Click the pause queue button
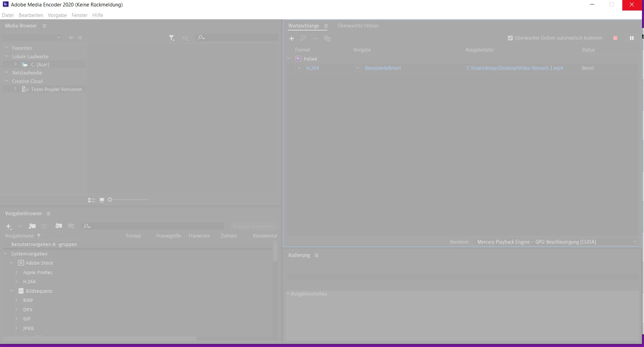This screenshot has width=644, height=347. point(632,38)
